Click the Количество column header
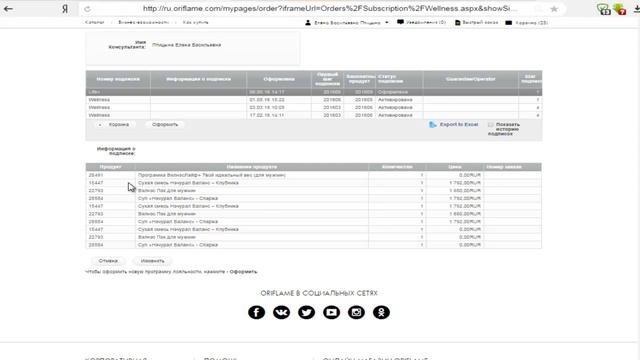 397,167
